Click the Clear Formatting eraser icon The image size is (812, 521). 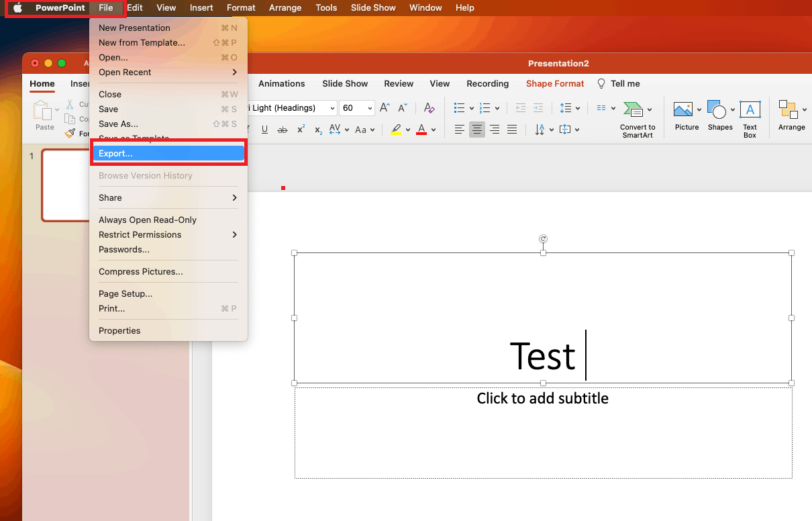coord(429,108)
